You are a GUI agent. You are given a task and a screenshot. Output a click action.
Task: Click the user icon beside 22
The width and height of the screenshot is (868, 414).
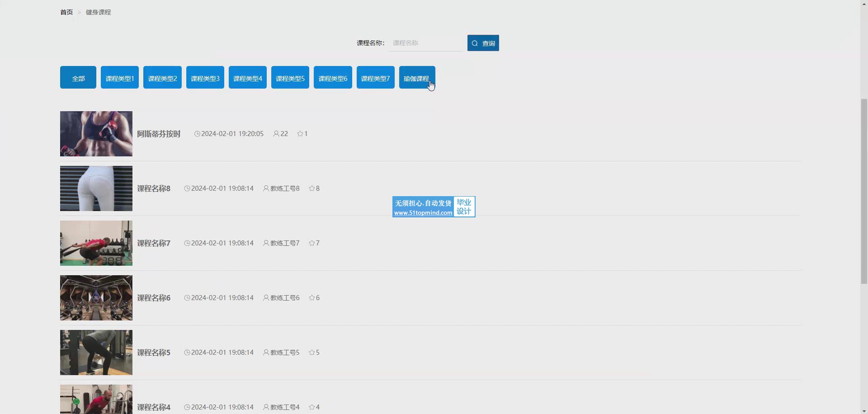point(276,134)
